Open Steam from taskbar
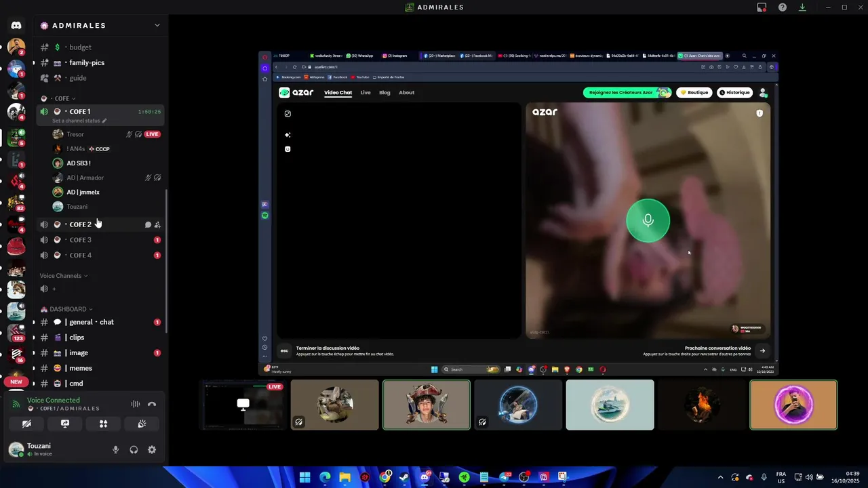 pos(404,477)
